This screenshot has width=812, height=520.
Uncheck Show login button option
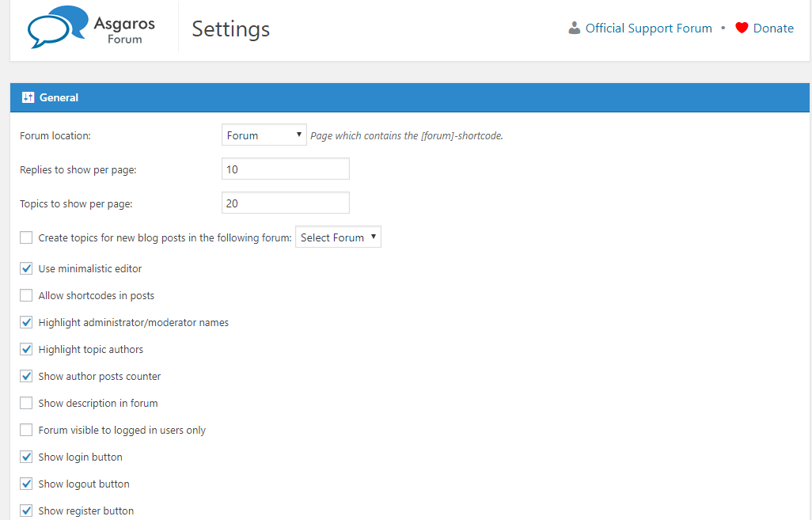27,457
